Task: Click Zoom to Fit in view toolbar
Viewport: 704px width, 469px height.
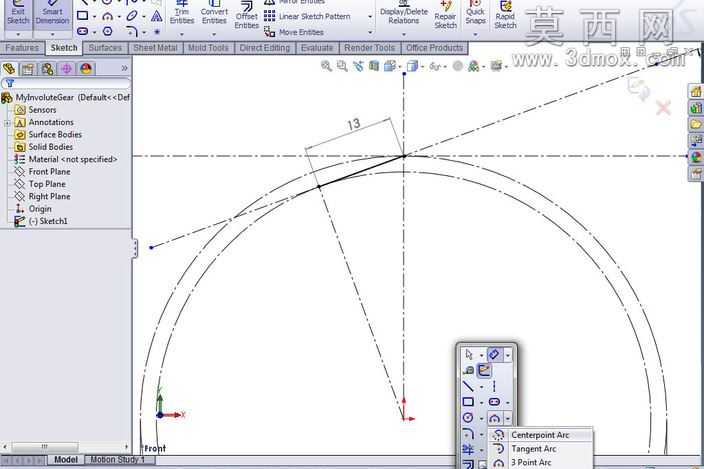Action: pyautogui.click(x=326, y=66)
